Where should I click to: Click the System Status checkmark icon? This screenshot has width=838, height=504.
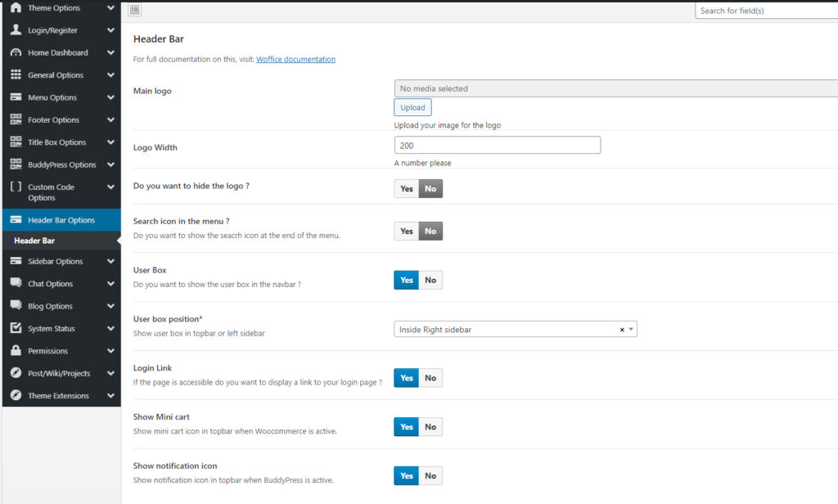pyautogui.click(x=16, y=329)
